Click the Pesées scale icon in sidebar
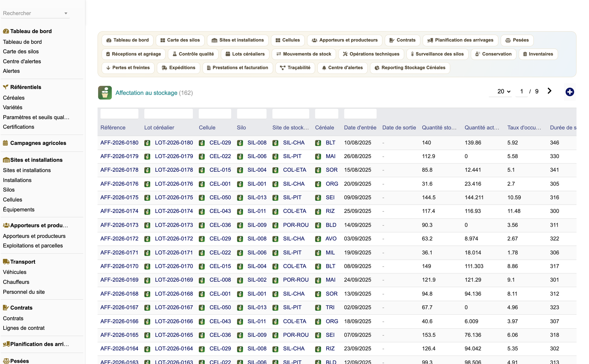589x364 pixels. (6, 361)
